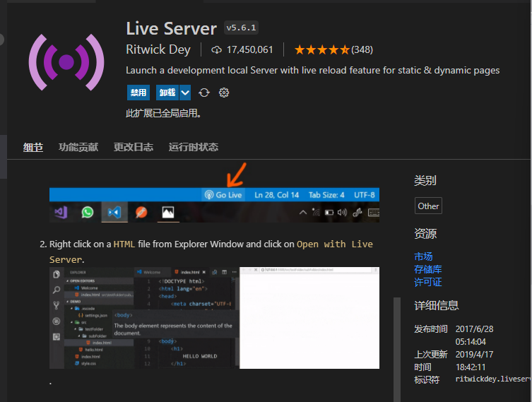Click the README vertical scrollbar

click(397, 350)
